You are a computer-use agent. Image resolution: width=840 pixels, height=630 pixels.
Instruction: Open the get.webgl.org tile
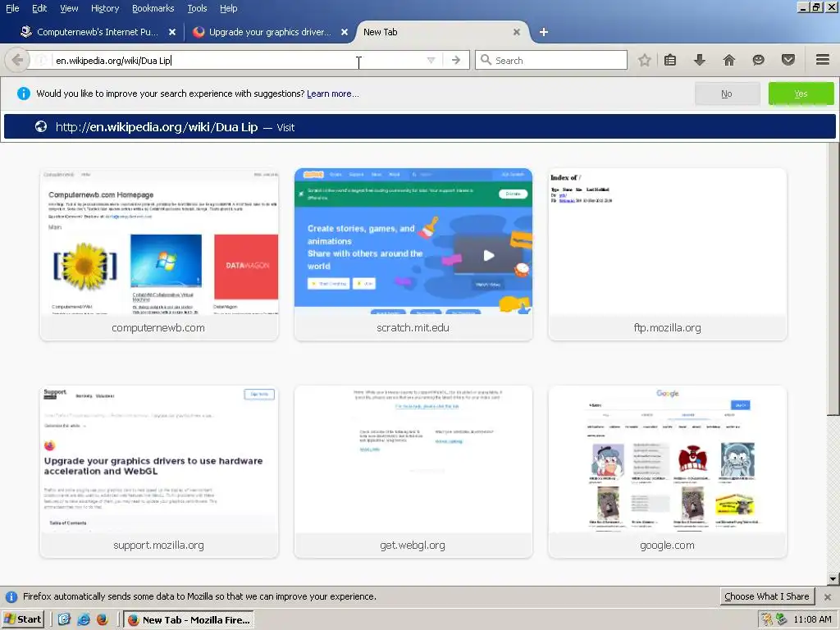click(x=413, y=472)
